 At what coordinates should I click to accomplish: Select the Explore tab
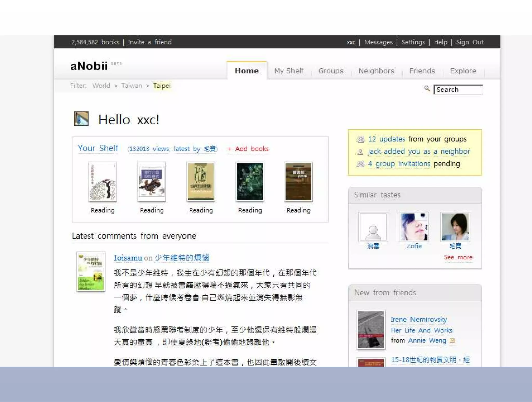(463, 71)
